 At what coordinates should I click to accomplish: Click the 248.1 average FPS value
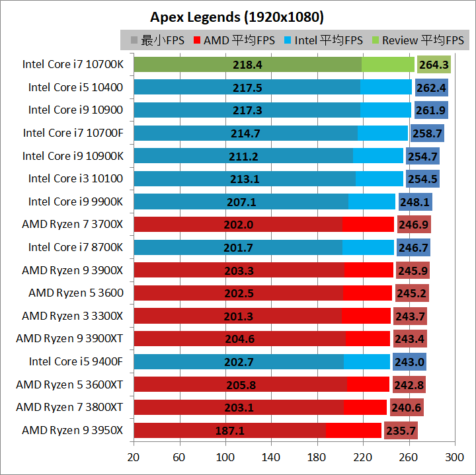click(x=415, y=202)
